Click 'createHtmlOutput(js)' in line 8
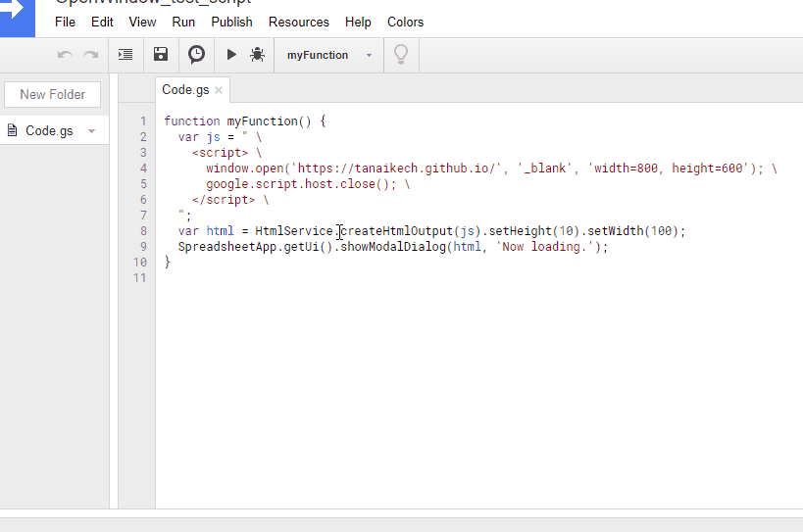The image size is (803, 532). 411,231
